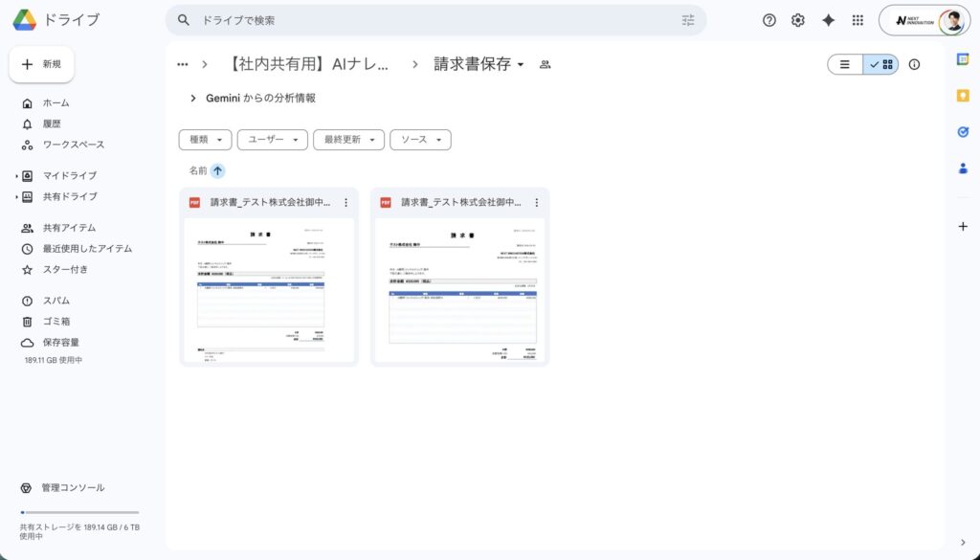The image size is (980, 560).
Task: Open the 種類 filter dropdown
Action: 205,140
